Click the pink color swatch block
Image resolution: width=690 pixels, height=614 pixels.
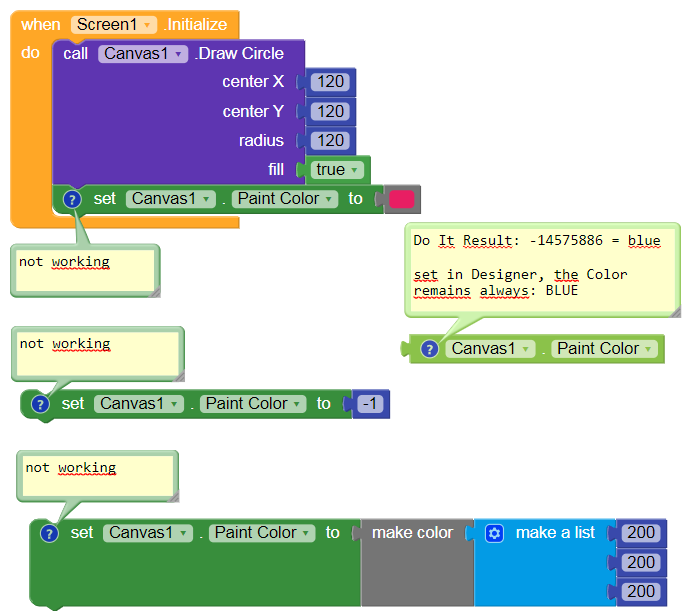[x=401, y=199]
